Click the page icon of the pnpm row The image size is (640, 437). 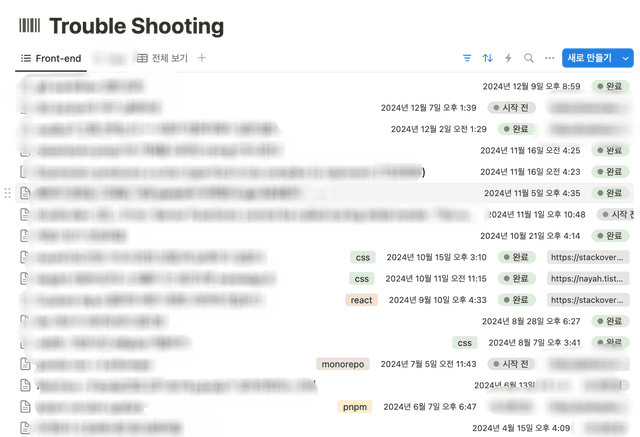pyautogui.click(x=27, y=407)
